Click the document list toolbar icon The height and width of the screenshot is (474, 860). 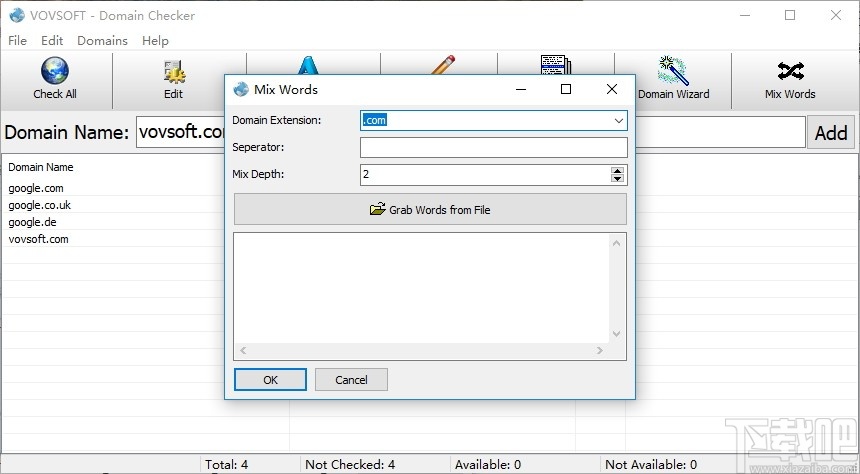(555, 65)
